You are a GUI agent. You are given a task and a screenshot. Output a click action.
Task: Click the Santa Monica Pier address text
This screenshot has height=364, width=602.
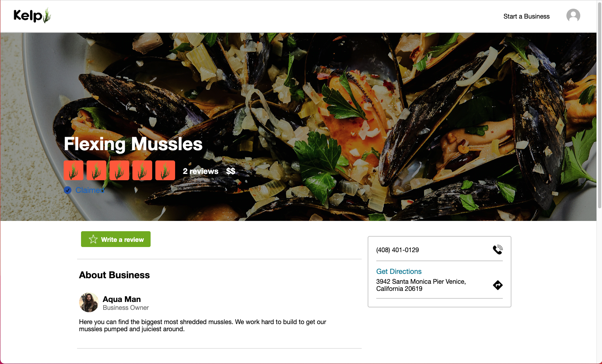tap(421, 285)
